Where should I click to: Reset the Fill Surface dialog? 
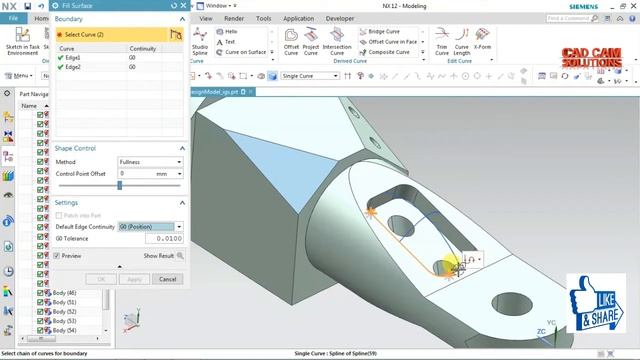[174, 6]
